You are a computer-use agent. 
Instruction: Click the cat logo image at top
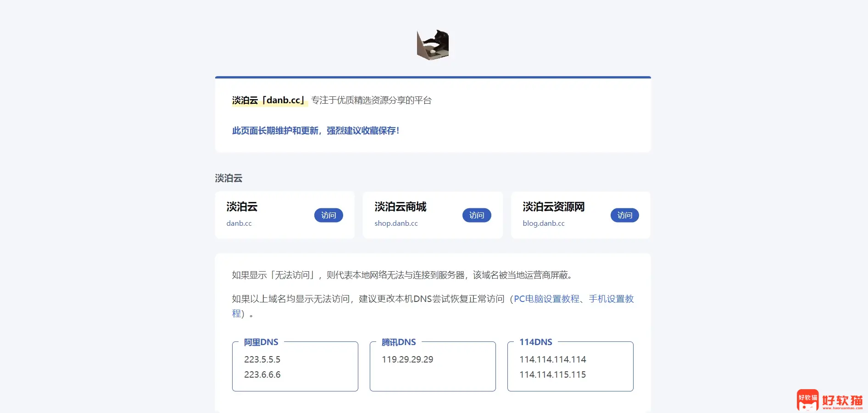(x=433, y=45)
